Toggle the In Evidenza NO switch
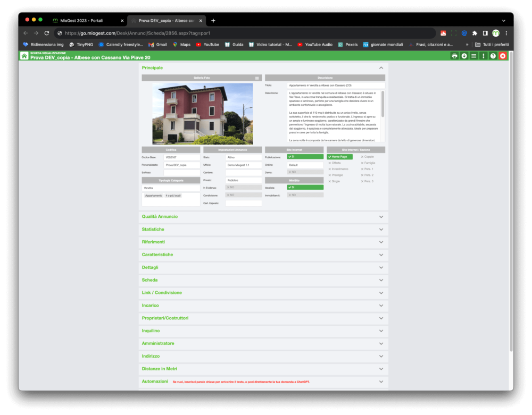Viewport: 532px width, 415px height. [x=244, y=188]
